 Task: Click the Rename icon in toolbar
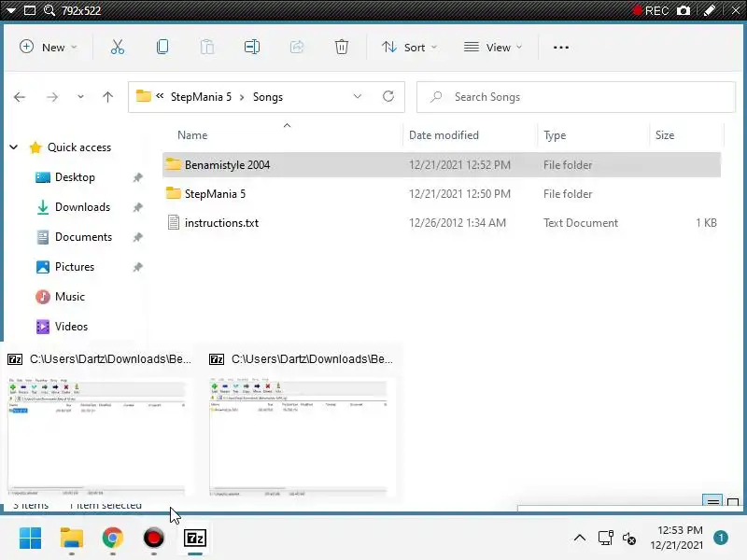(x=251, y=48)
